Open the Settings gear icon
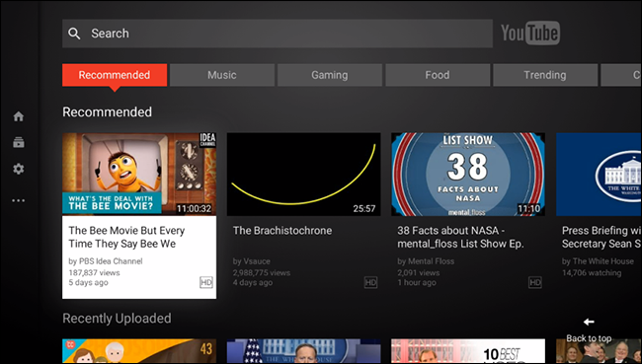642x364 pixels. 19,169
